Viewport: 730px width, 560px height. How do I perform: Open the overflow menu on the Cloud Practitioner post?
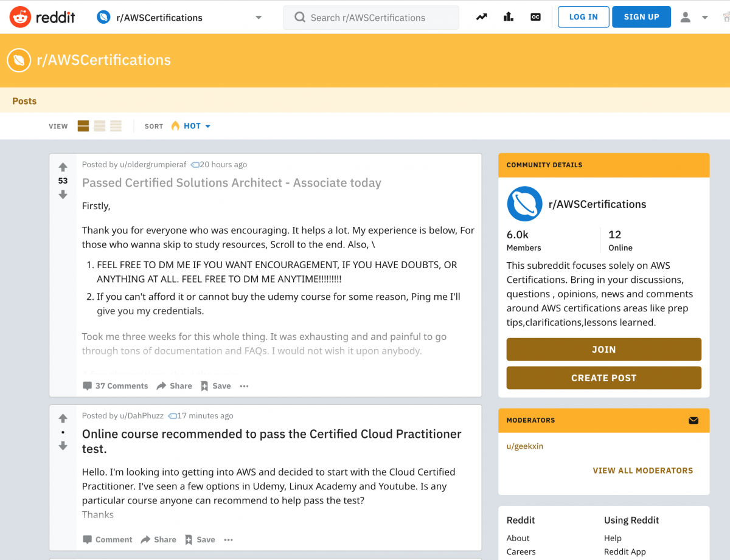click(x=228, y=539)
